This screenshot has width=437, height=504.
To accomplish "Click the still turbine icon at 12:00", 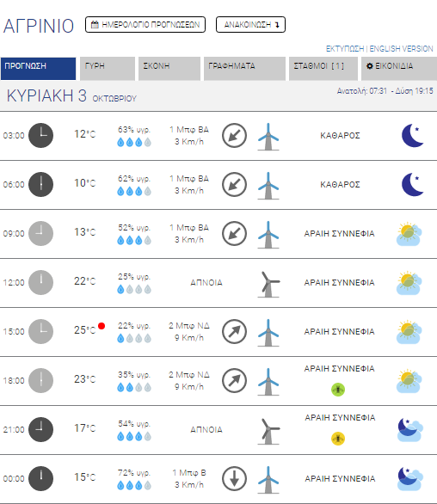I will tap(269, 285).
